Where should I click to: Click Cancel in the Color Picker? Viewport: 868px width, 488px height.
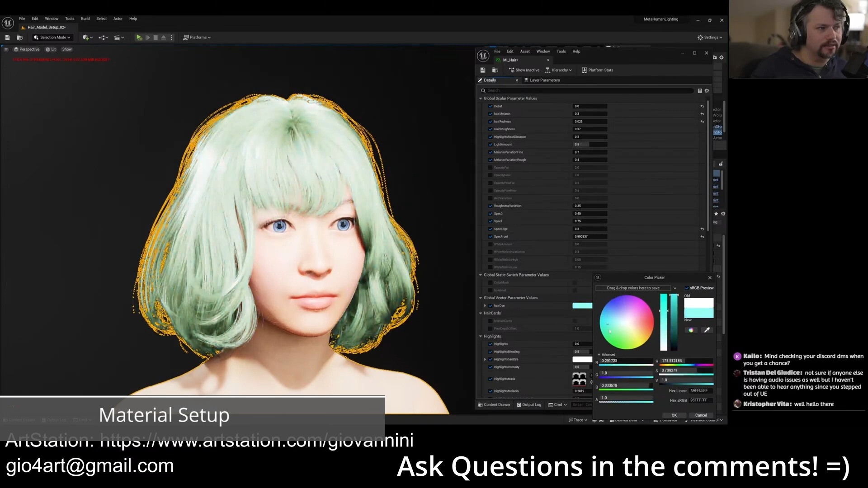click(x=700, y=415)
